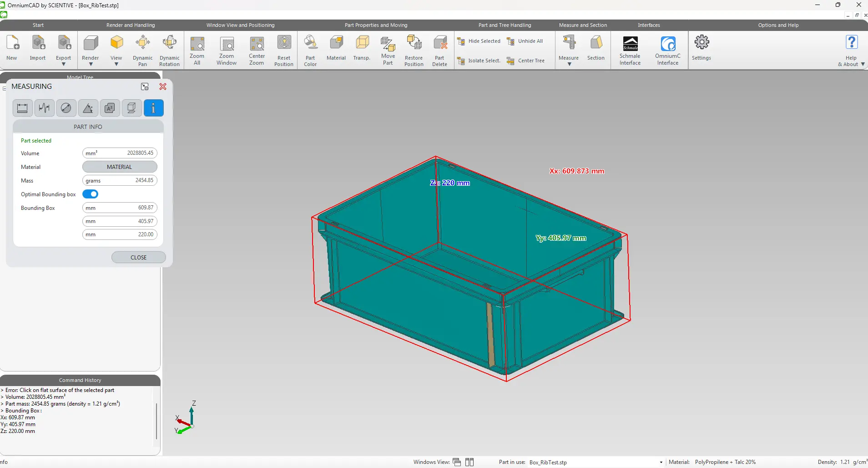The width and height of the screenshot is (868, 468).
Task: Open the Options and Help tab
Action: pos(778,25)
